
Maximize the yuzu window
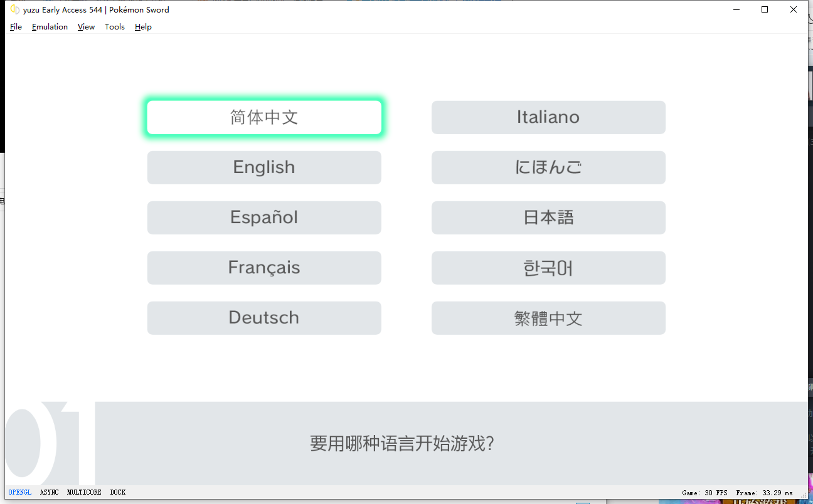(x=765, y=9)
